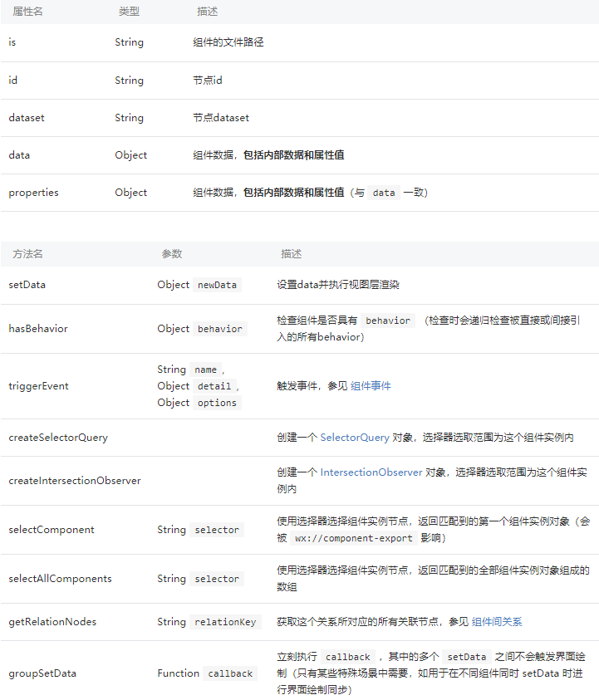Click the wx://component-export code snippet
The height and width of the screenshot is (700, 599).
(x=354, y=538)
